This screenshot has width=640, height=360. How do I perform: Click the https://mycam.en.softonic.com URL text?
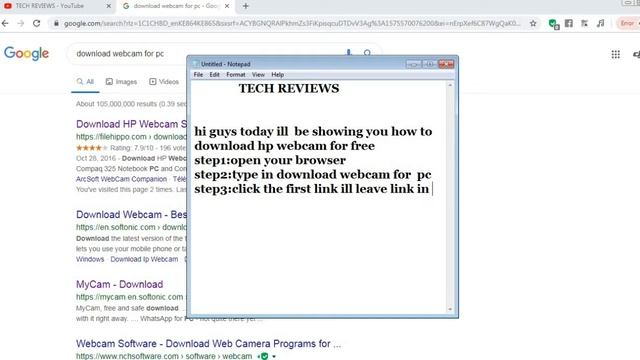[x=129, y=297]
